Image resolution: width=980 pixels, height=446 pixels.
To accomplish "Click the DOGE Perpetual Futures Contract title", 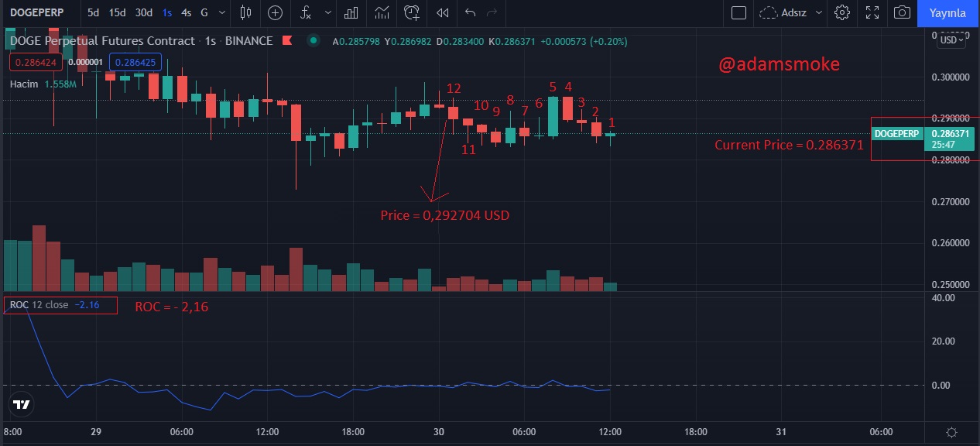I will 103,41.
